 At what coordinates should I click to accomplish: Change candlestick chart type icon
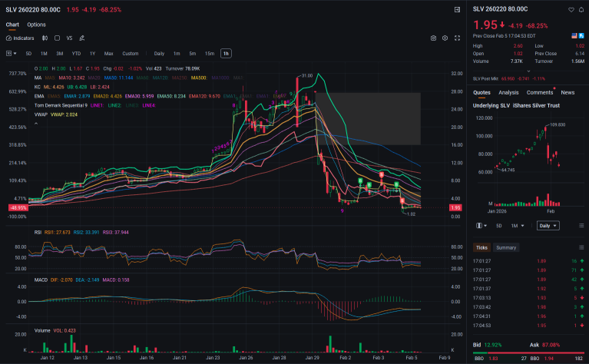pos(45,38)
